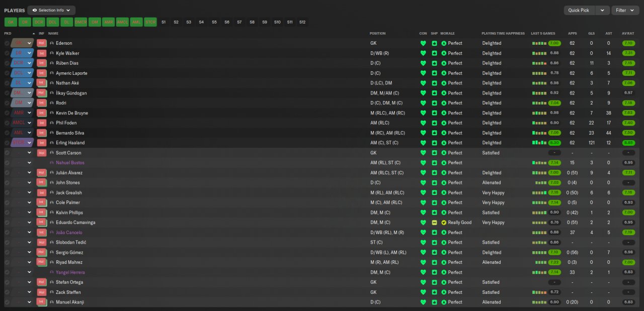Screen dimensions: 644x311
Task: Click Erling Haaland's last 5 games form bars
Action: 539,143
